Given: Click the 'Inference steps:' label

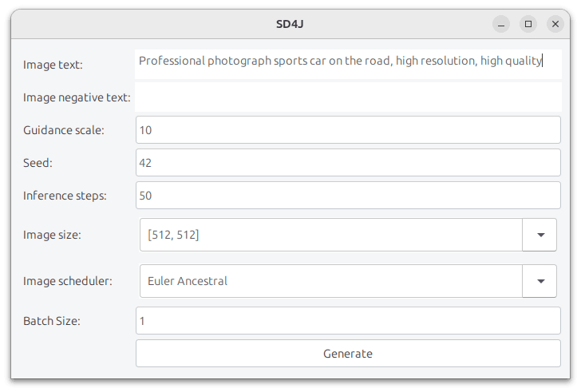Looking at the screenshot, I should [x=65, y=196].
